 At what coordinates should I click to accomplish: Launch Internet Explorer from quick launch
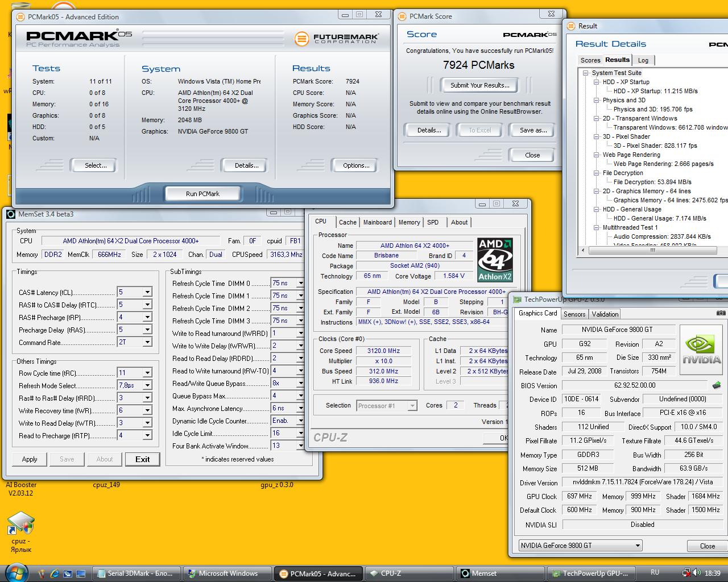pos(55,573)
